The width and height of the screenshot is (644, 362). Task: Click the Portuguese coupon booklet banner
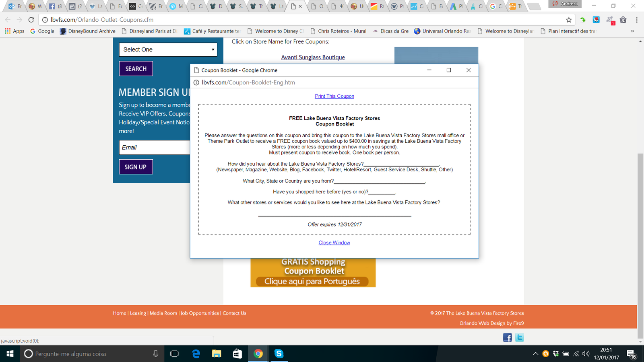tap(313, 273)
